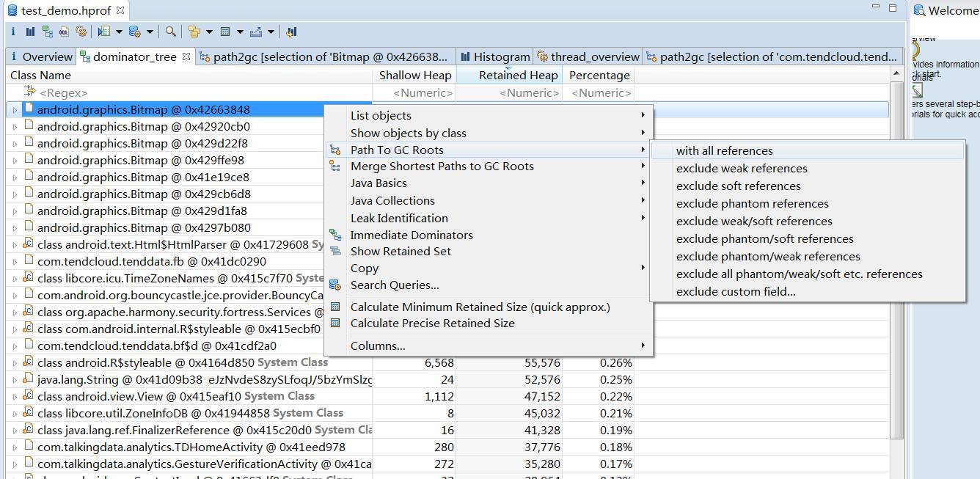Switch to the Histogram tab
This screenshot has width=980, height=479.
pyautogui.click(x=494, y=56)
